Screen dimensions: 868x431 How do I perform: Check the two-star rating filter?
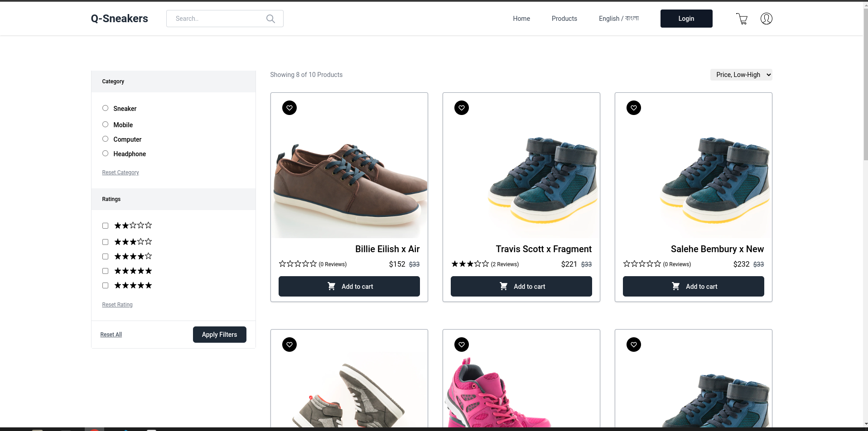[105, 225]
